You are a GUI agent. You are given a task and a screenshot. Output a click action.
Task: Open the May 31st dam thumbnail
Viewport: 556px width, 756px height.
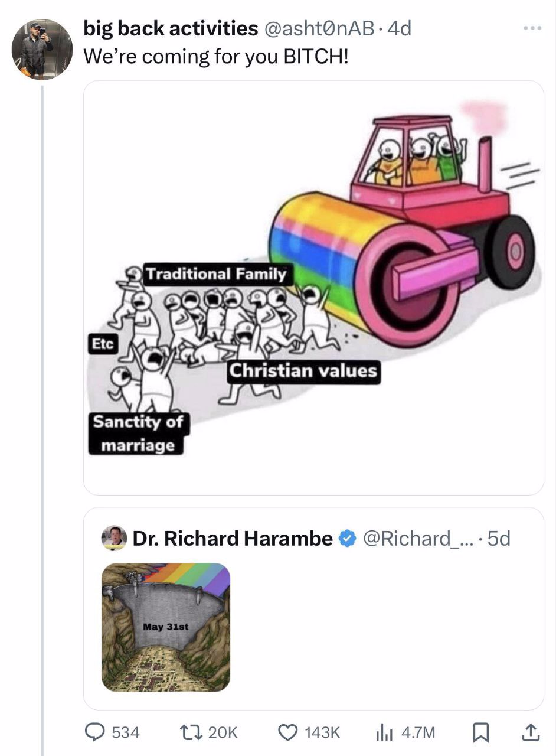point(166,627)
